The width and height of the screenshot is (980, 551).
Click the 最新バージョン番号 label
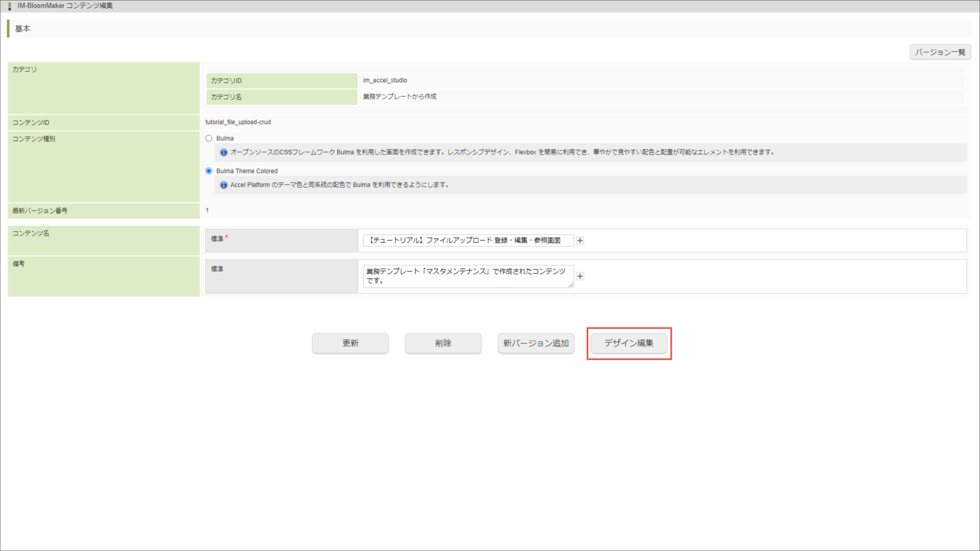[x=40, y=211]
